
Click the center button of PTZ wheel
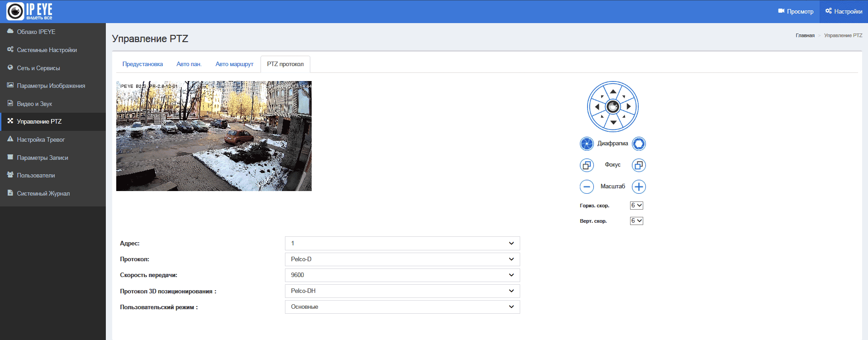click(612, 107)
